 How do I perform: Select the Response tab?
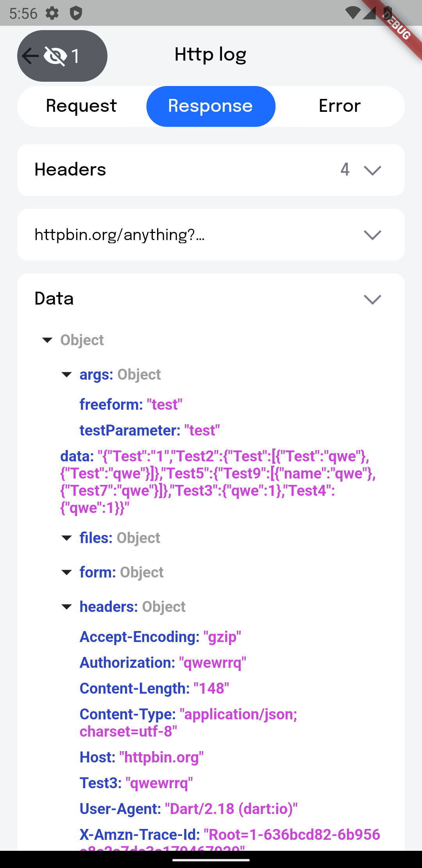click(211, 106)
